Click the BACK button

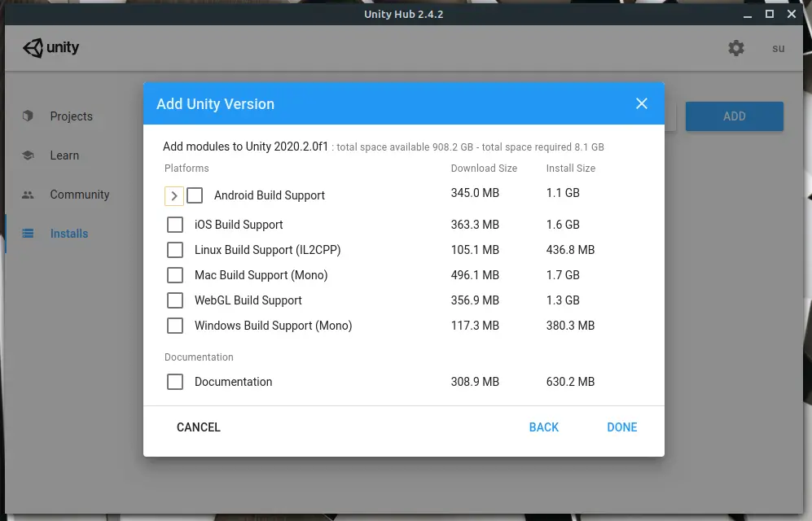(x=544, y=427)
